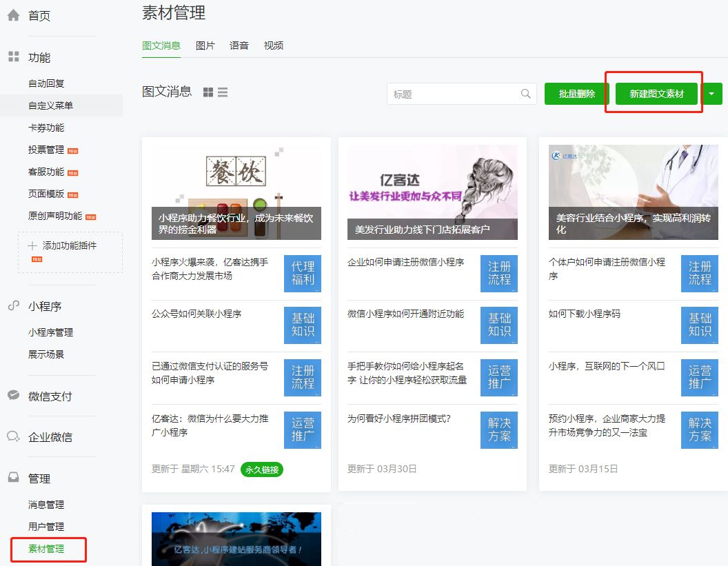Open 自定义菜单 in the sidebar

click(x=50, y=105)
